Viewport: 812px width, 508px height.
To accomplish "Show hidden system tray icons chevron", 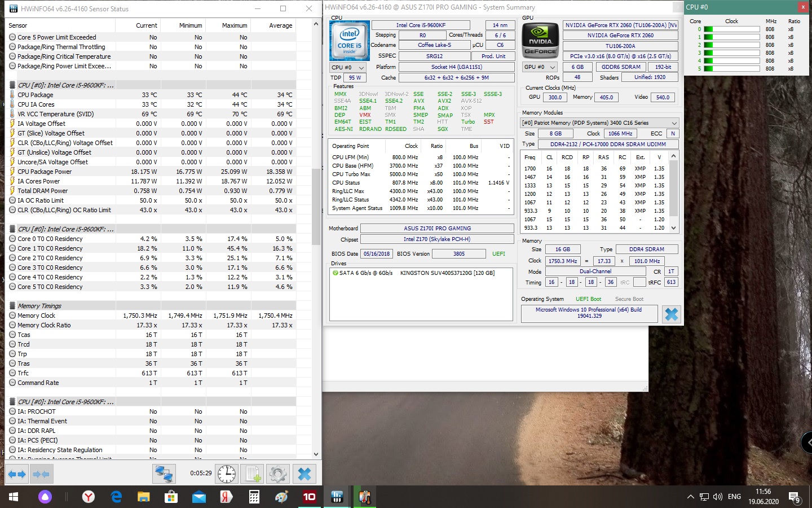I will pos(690,497).
